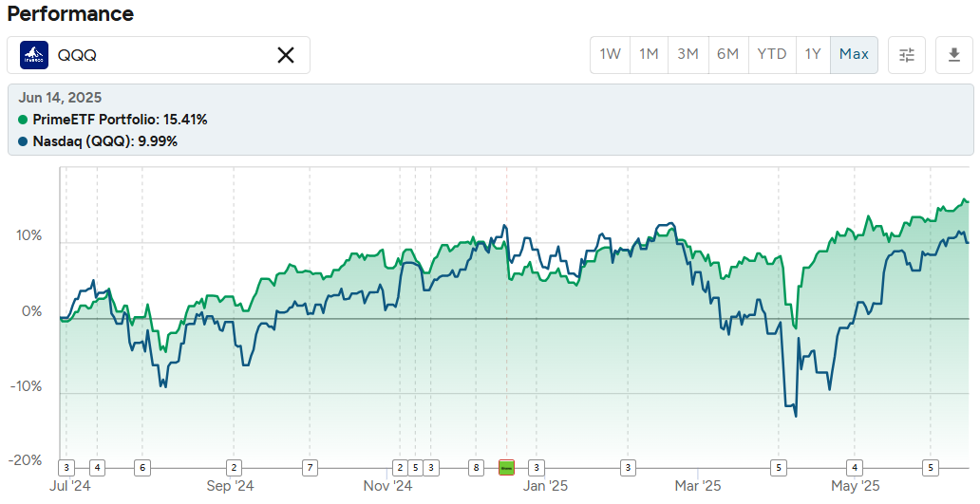Viewport: 980px width, 504px height.
Task: Click the 'Nov '24' x-axis label
Action: [387, 486]
